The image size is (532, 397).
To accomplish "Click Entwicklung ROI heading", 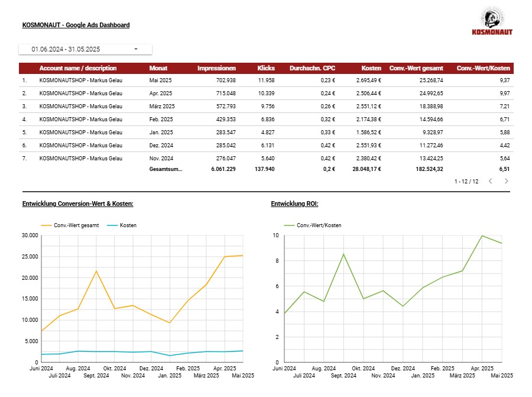I will click(x=294, y=204).
